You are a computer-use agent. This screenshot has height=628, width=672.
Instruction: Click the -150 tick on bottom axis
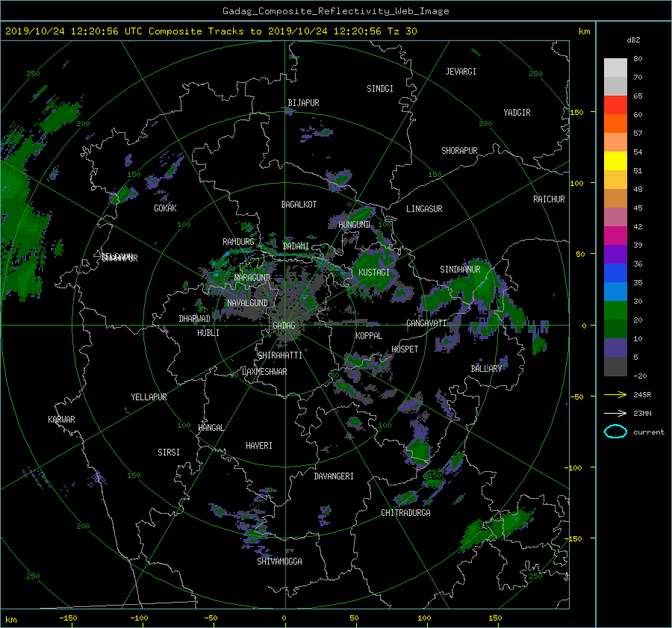(x=68, y=618)
